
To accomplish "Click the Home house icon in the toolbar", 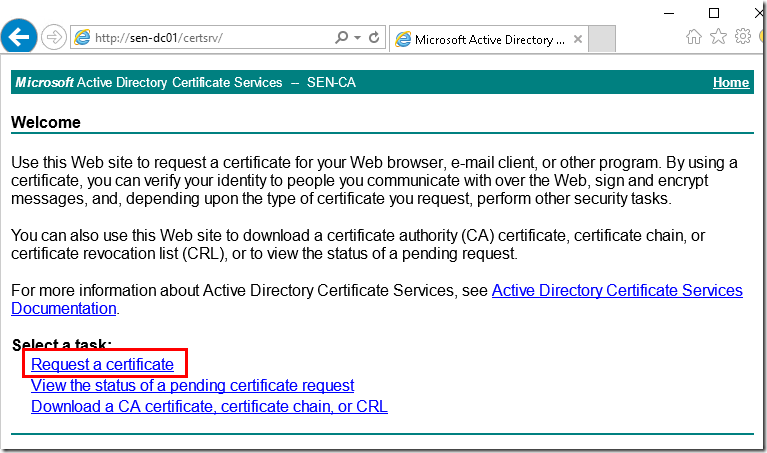I will tap(694, 37).
